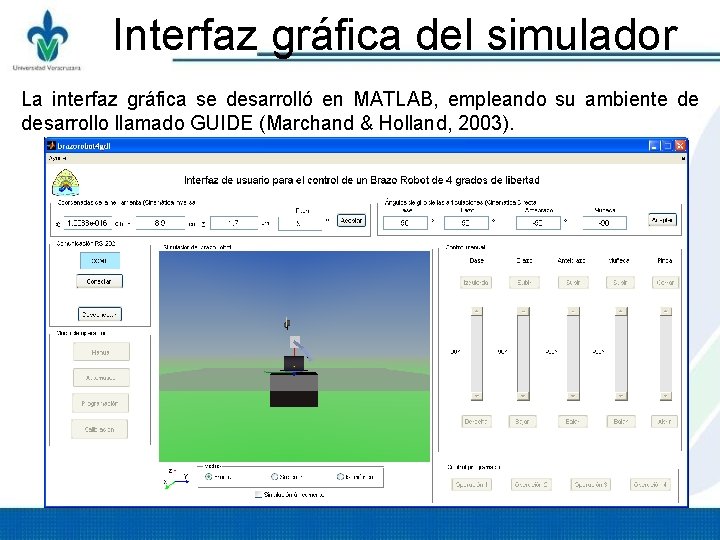The height and width of the screenshot is (540, 720).
Task: Select the Automático operation mode button
Action: (101, 378)
